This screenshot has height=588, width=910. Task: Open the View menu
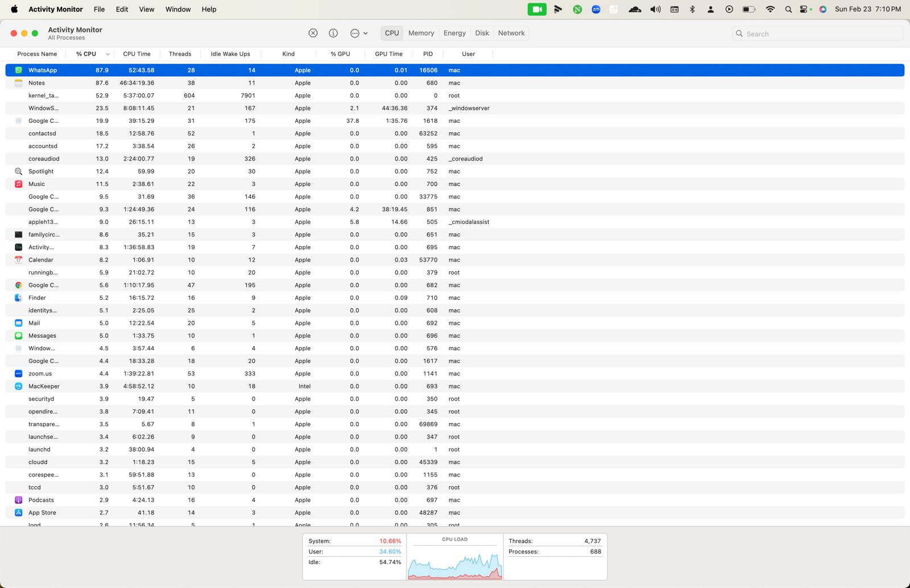click(147, 9)
